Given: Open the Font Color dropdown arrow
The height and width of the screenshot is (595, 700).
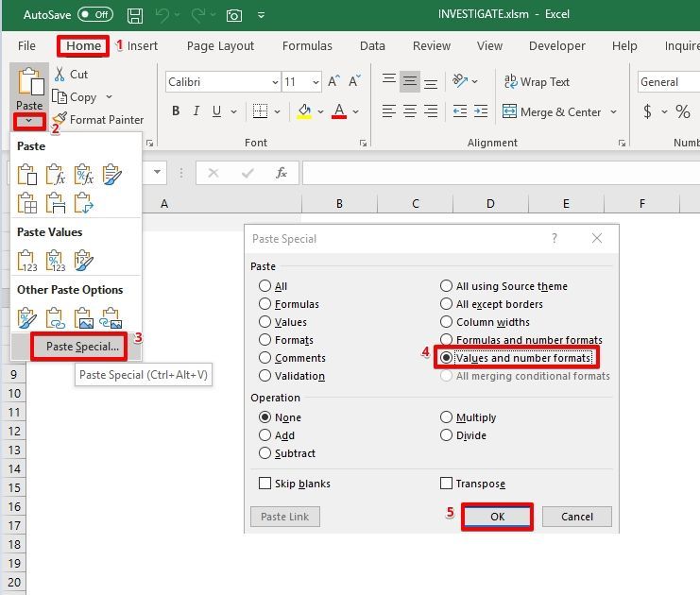Looking at the screenshot, I should click(356, 111).
